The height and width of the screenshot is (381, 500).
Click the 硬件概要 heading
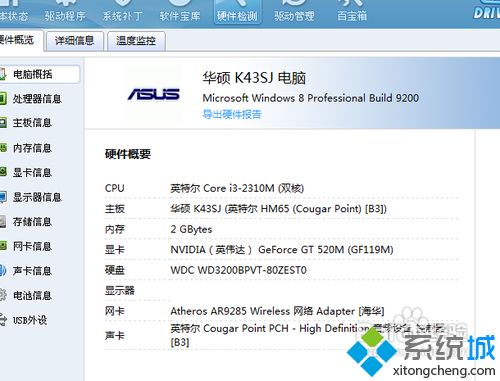pos(128,154)
